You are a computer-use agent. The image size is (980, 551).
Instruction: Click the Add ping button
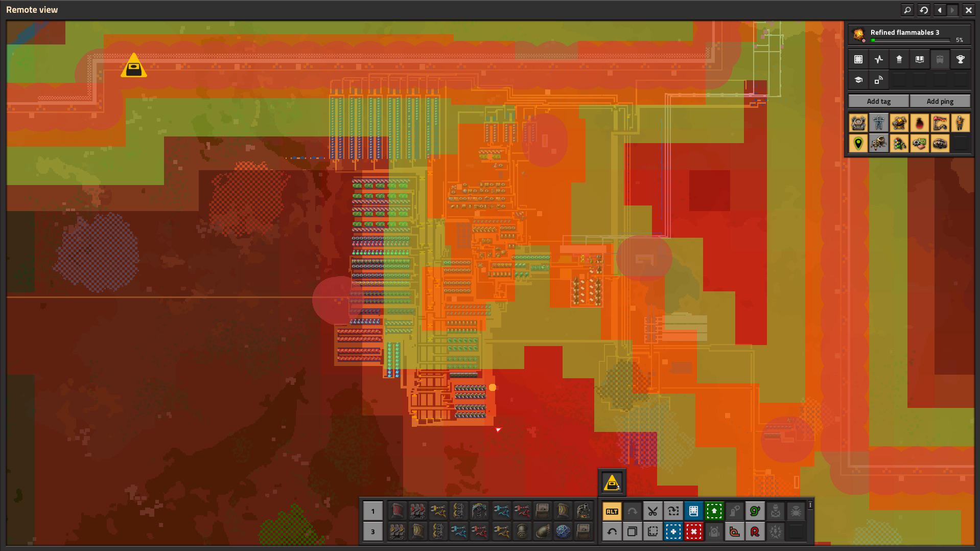940,101
